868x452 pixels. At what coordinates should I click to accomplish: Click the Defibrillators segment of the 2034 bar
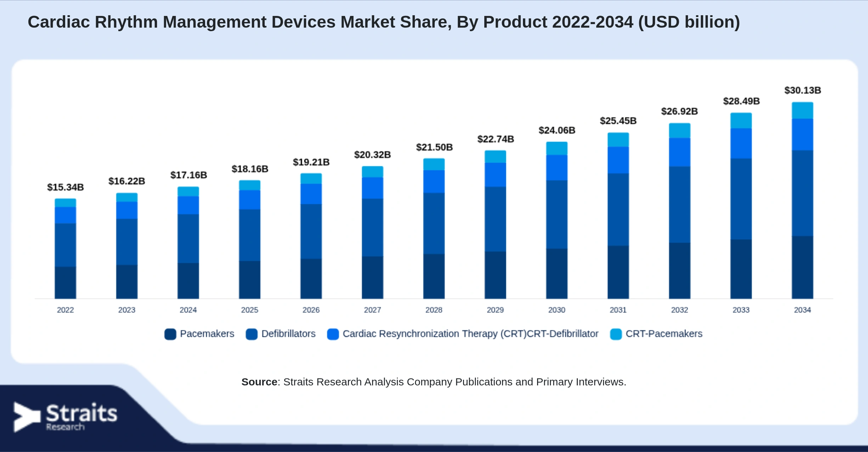[802, 193]
